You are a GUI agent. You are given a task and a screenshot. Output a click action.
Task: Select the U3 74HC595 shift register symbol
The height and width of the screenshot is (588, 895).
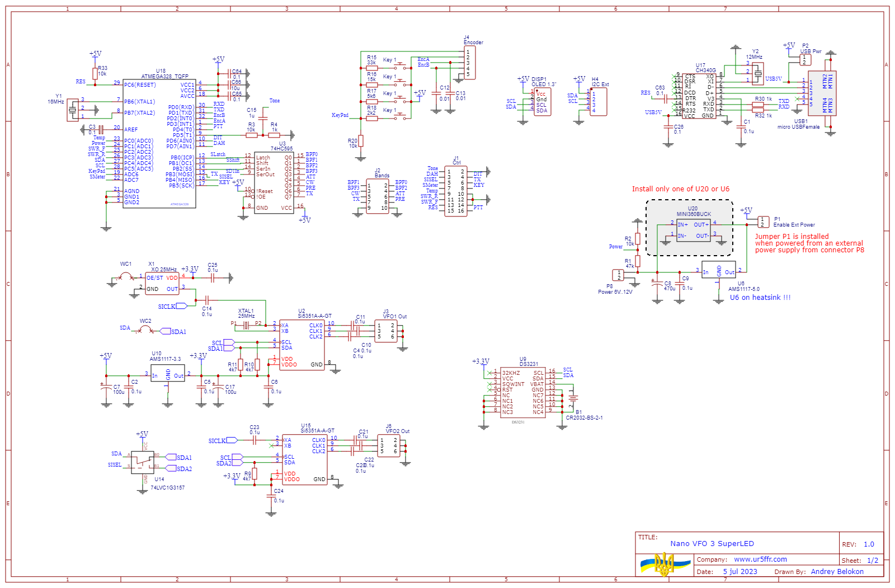click(274, 183)
